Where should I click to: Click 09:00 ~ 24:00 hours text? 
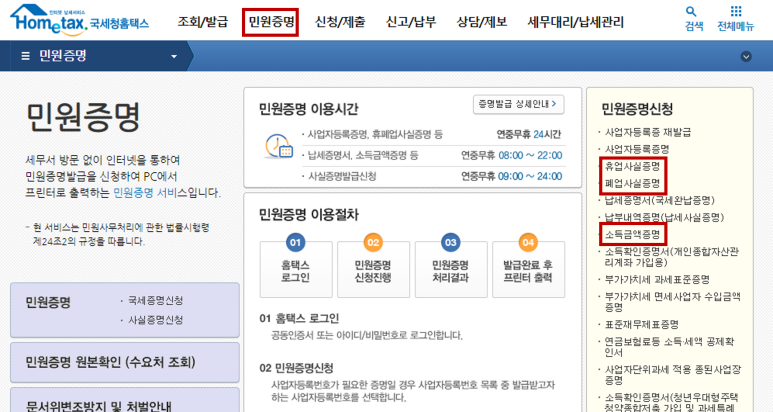(x=530, y=176)
